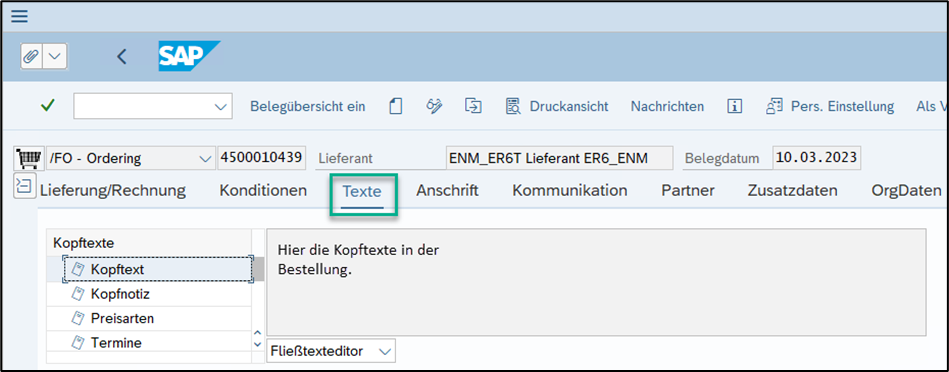Screen dimensions: 949x372
Task: Click the green checkmark confirm icon
Action: pyautogui.click(x=48, y=106)
